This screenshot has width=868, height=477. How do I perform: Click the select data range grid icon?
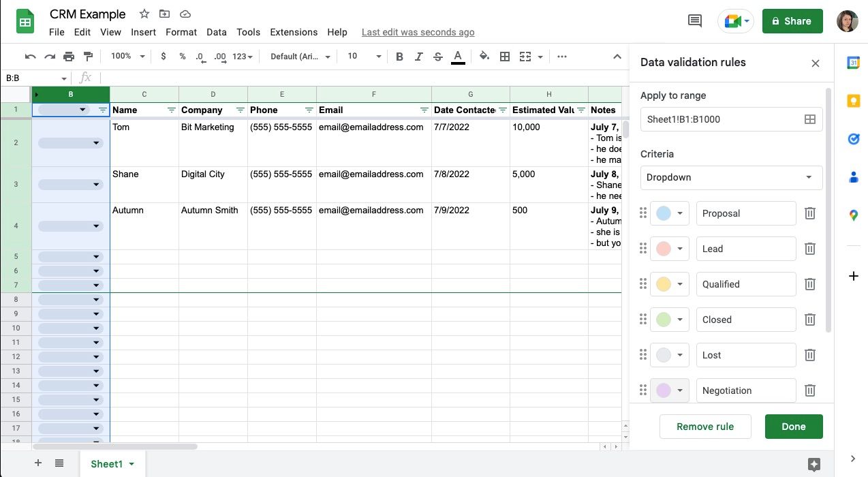(809, 119)
